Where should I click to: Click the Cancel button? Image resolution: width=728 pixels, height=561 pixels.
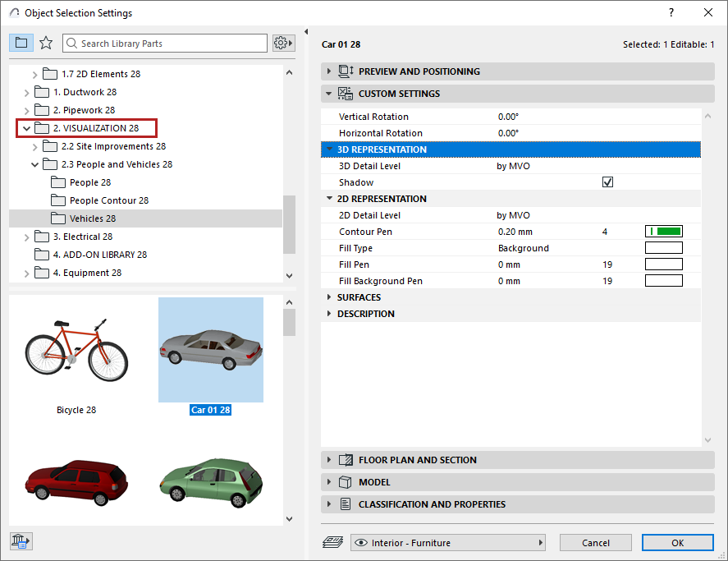(595, 543)
